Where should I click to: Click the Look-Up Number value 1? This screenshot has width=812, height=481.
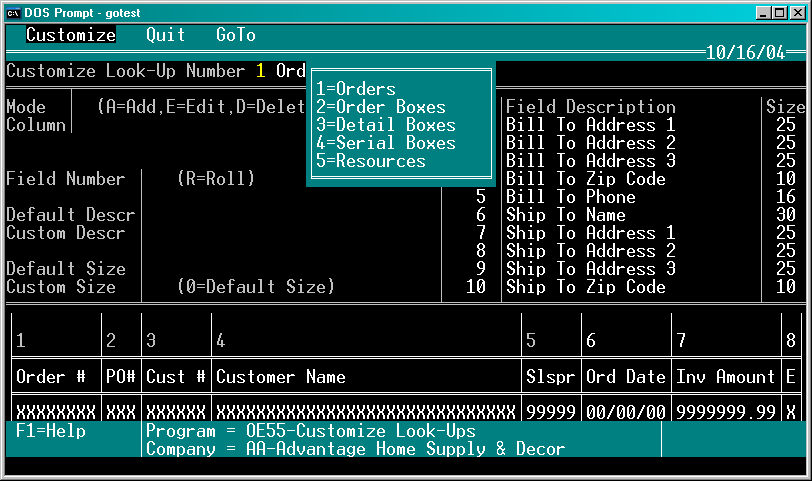(260, 70)
